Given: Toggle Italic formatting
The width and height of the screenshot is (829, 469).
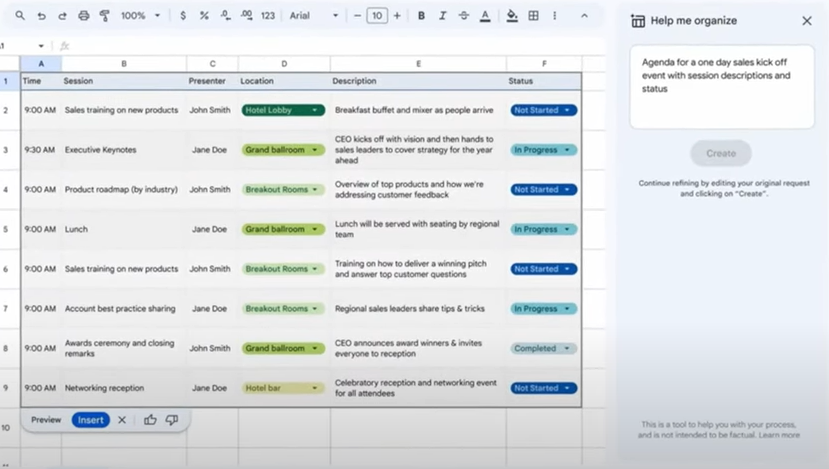Looking at the screenshot, I should pyautogui.click(x=442, y=16).
